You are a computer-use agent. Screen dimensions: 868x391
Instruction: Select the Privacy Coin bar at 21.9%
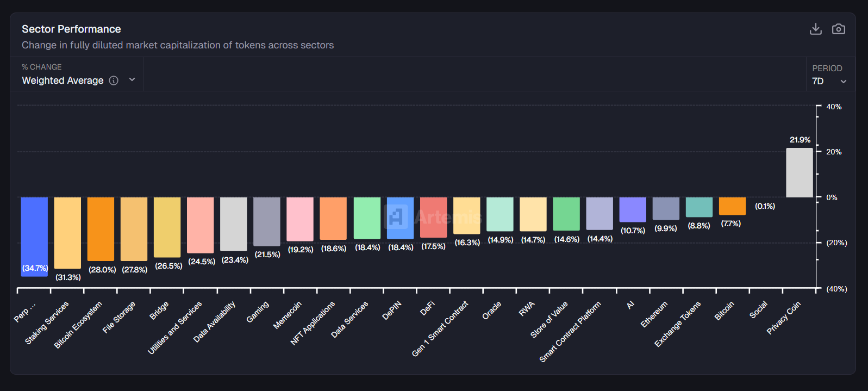click(799, 173)
